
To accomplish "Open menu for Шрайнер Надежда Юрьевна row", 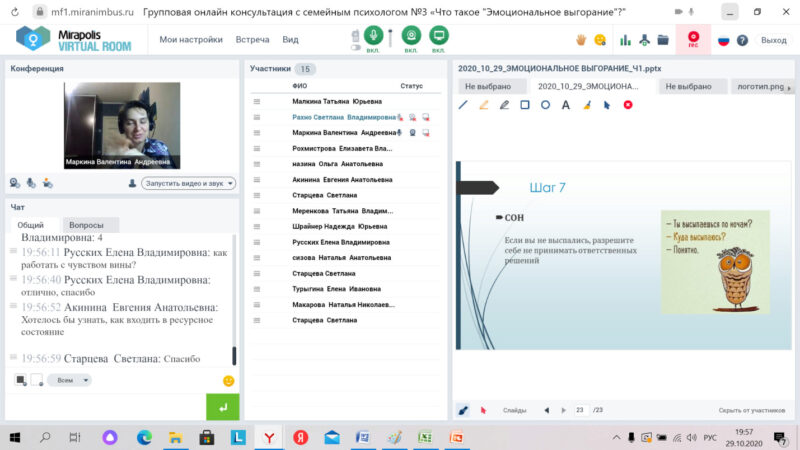I will [x=257, y=227].
